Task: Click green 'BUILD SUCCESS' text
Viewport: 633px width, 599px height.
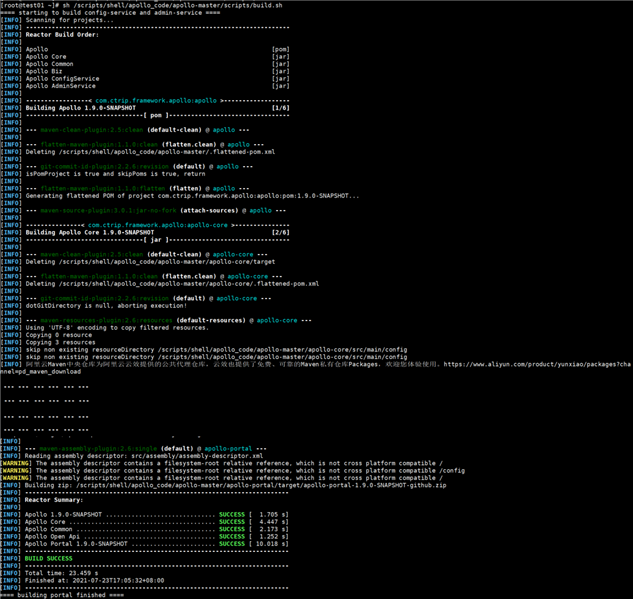Action: click(48, 559)
